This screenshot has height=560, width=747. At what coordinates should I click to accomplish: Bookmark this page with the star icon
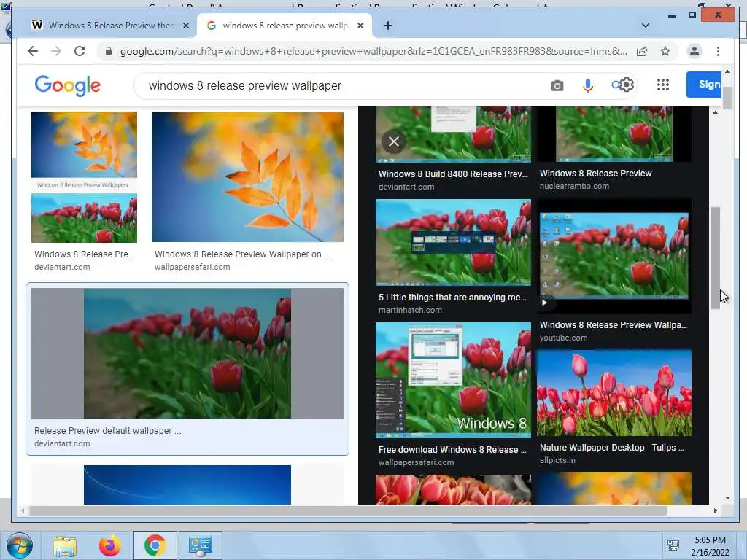pyautogui.click(x=665, y=51)
